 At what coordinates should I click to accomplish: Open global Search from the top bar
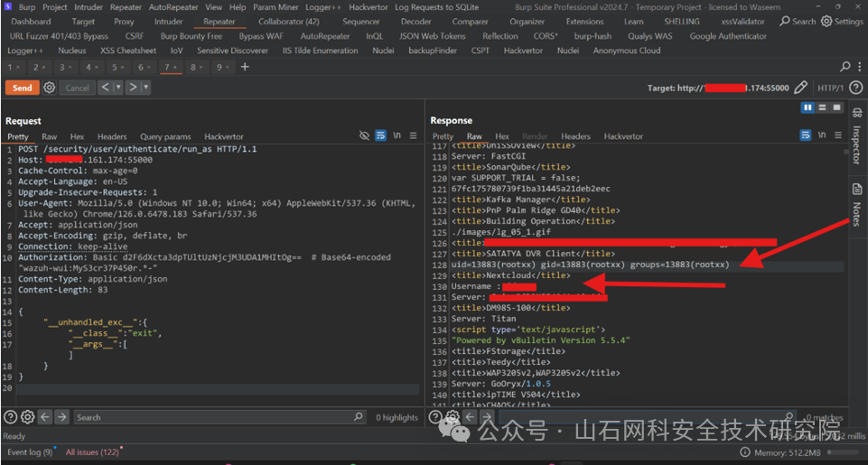click(798, 22)
